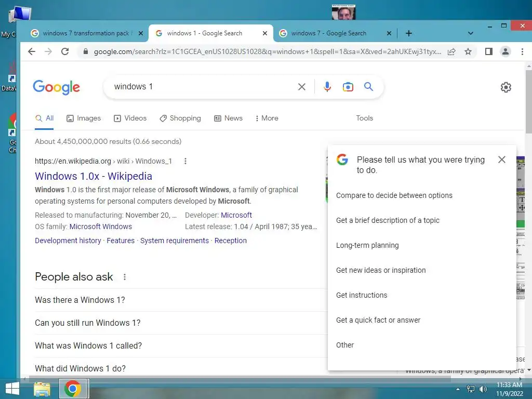Open Reception sitelink
Viewport: 532px width, 399px height.
pos(230,241)
